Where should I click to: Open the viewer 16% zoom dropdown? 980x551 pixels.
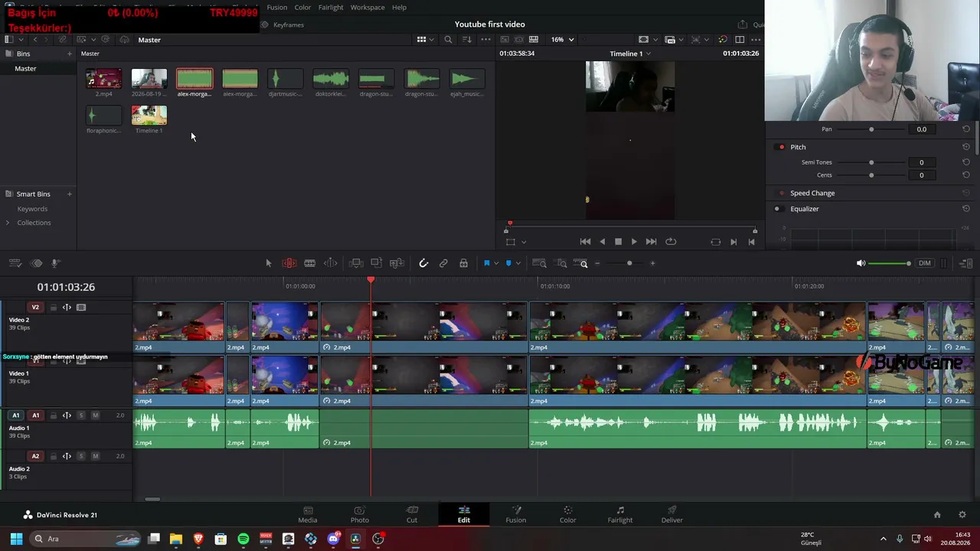[563, 40]
